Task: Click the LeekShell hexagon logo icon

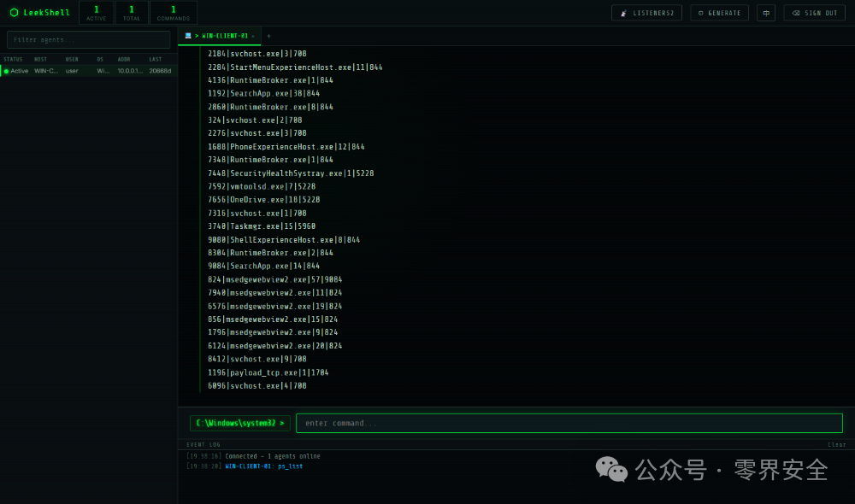Action: (15, 12)
